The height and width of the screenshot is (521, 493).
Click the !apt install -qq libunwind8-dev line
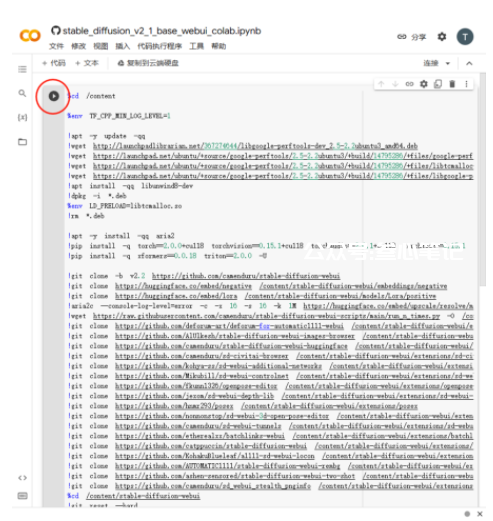(x=130, y=186)
